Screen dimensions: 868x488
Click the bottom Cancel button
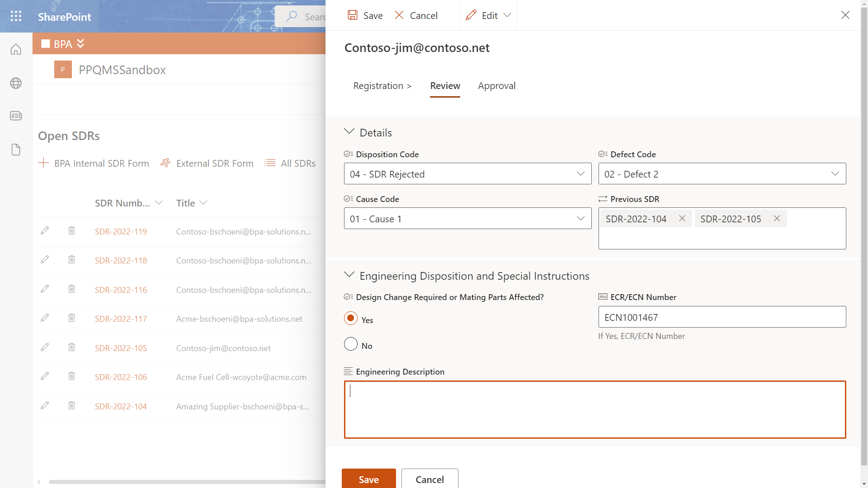point(430,479)
